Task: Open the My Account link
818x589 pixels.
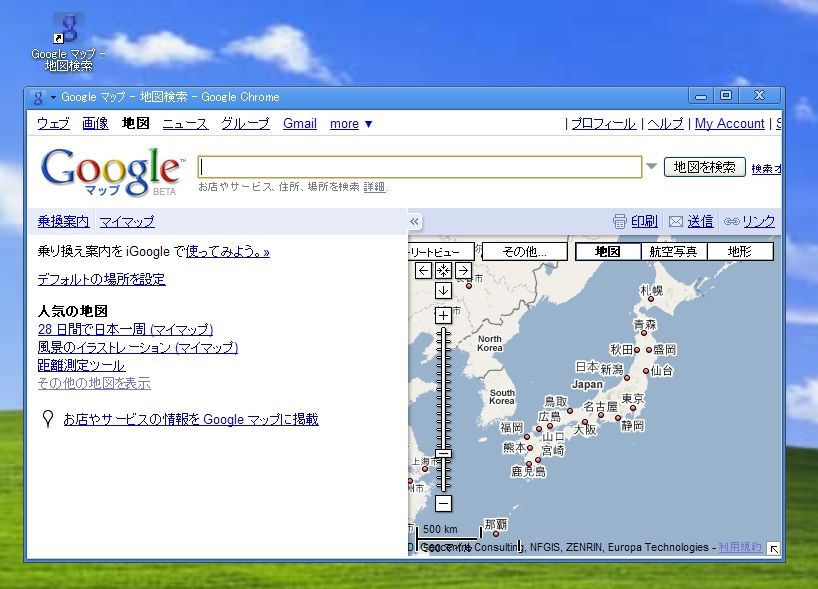Action: tap(730, 124)
